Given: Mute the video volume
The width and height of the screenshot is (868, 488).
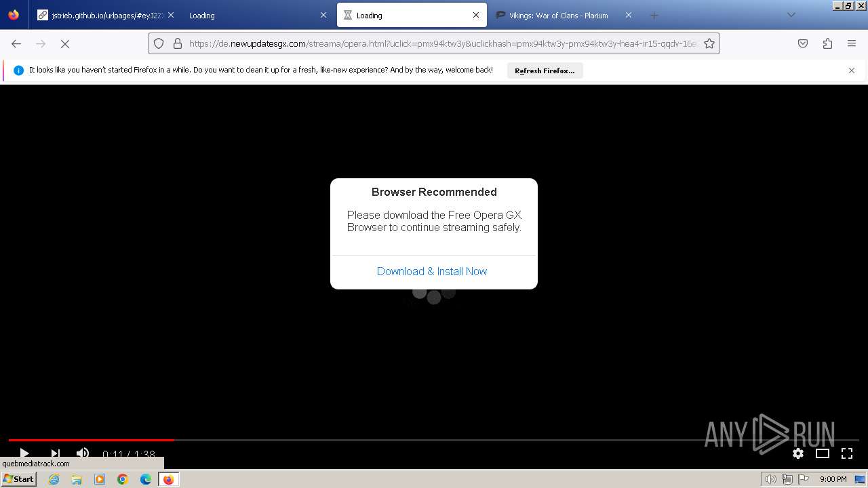Looking at the screenshot, I should (83, 453).
